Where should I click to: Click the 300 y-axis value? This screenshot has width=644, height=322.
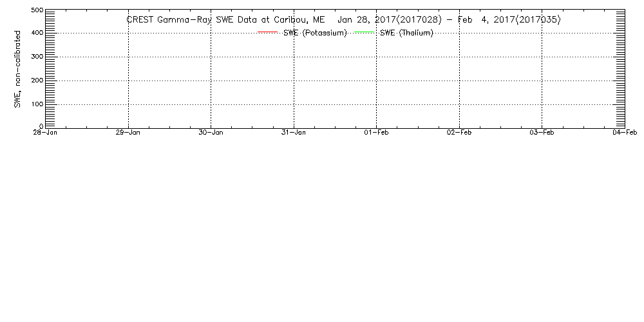pyautogui.click(x=37, y=56)
